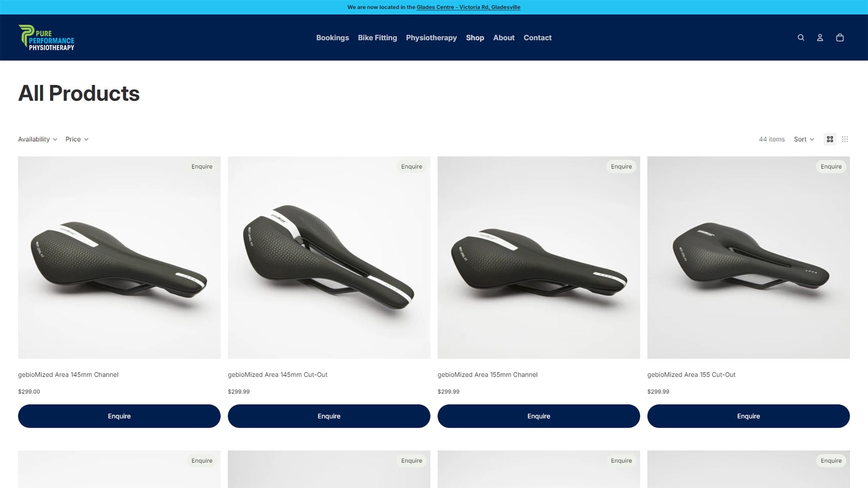Open the gebioMized Area 145mm Cut-Out thumbnail
868x488 pixels.
329,257
